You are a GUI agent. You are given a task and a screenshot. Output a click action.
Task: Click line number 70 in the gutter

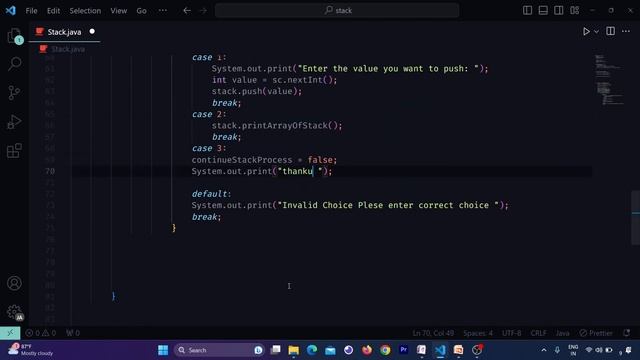pyautogui.click(x=50, y=171)
